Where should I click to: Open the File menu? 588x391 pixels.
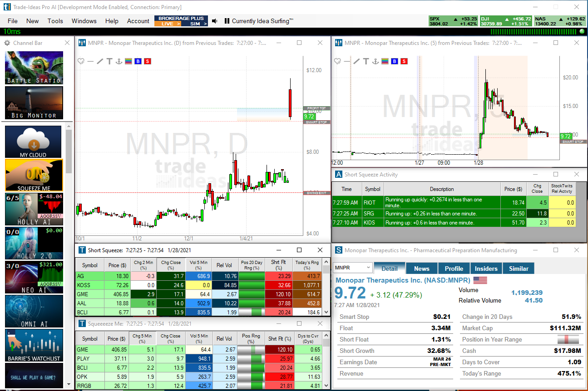coord(13,21)
